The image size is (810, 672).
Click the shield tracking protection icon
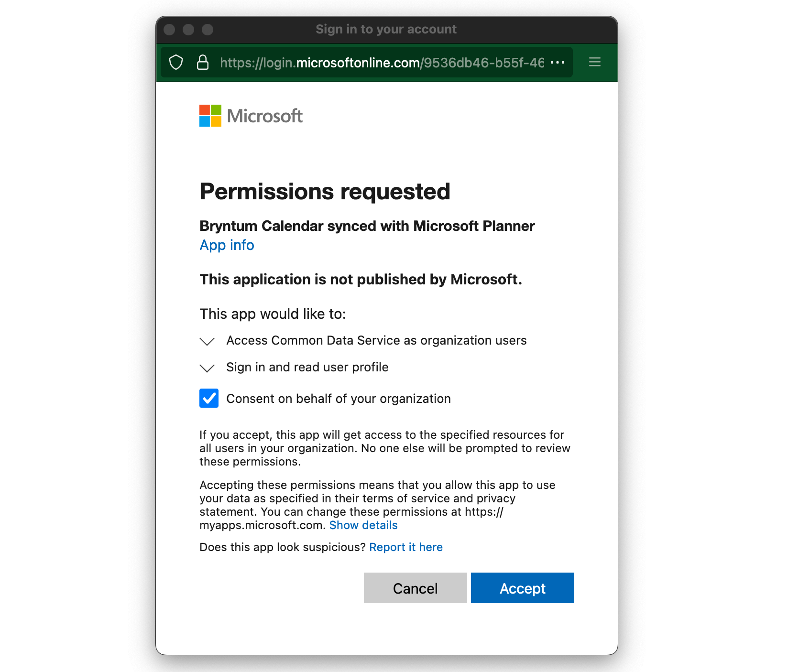click(176, 62)
